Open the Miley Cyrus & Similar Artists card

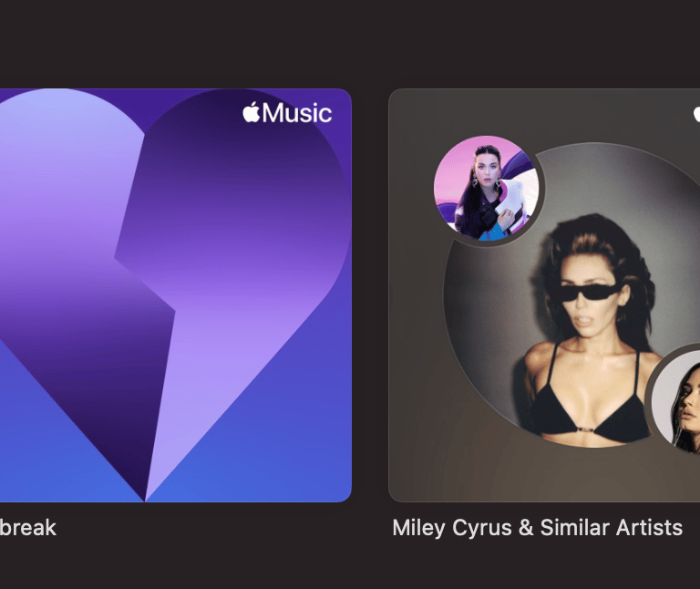(x=544, y=295)
